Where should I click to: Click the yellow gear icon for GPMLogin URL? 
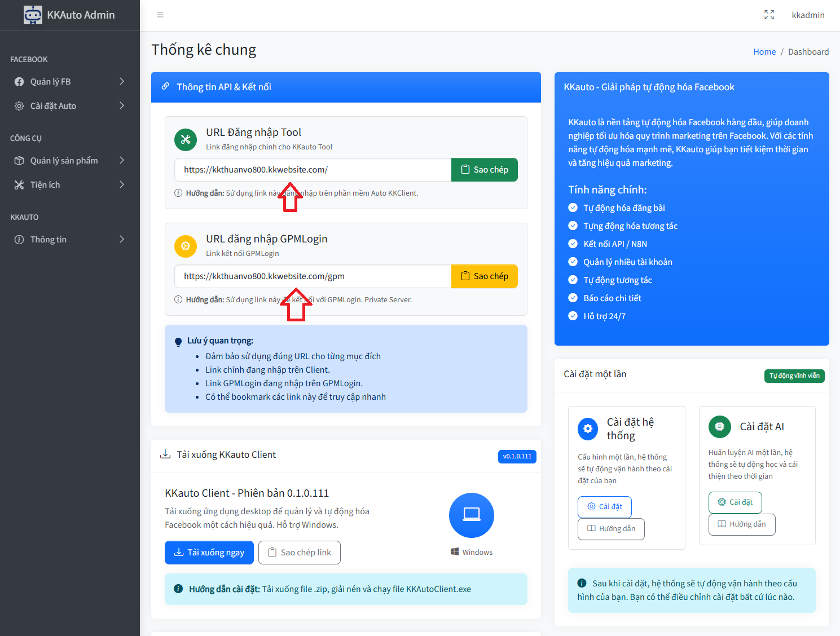pos(186,246)
